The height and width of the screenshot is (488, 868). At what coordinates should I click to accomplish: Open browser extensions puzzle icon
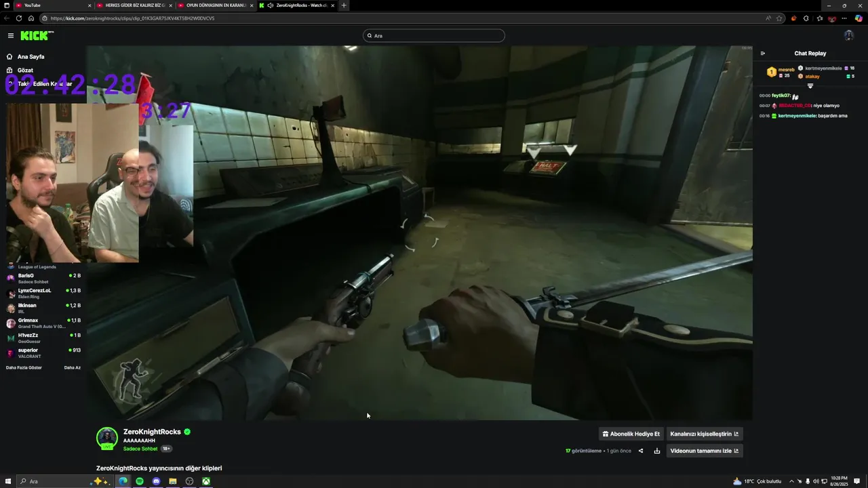coord(806,18)
